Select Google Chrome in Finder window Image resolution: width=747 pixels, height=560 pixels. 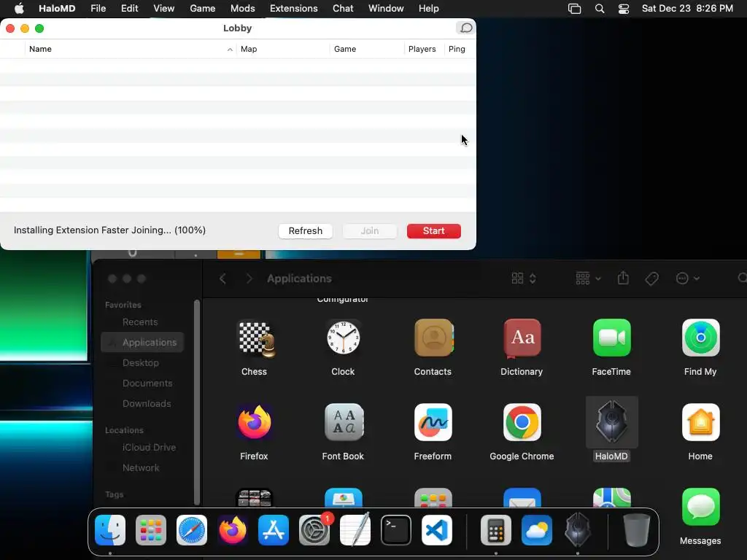pyautogui.click(x=522, y=422)
